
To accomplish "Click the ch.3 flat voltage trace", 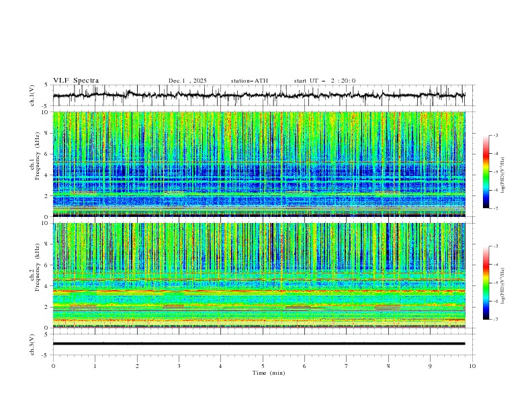I will pyautogui.click(x=259, y=344).
